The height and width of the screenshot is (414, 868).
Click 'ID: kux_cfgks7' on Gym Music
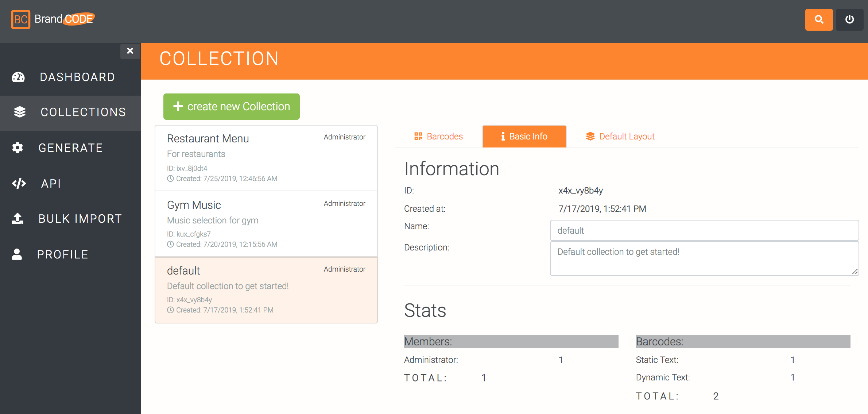189,234
